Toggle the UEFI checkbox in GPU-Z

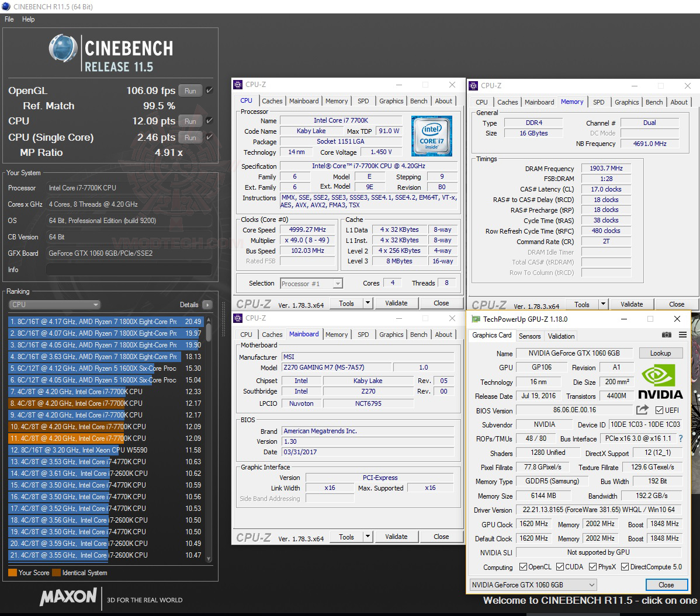pyautogui.click(x=659, y=410)
